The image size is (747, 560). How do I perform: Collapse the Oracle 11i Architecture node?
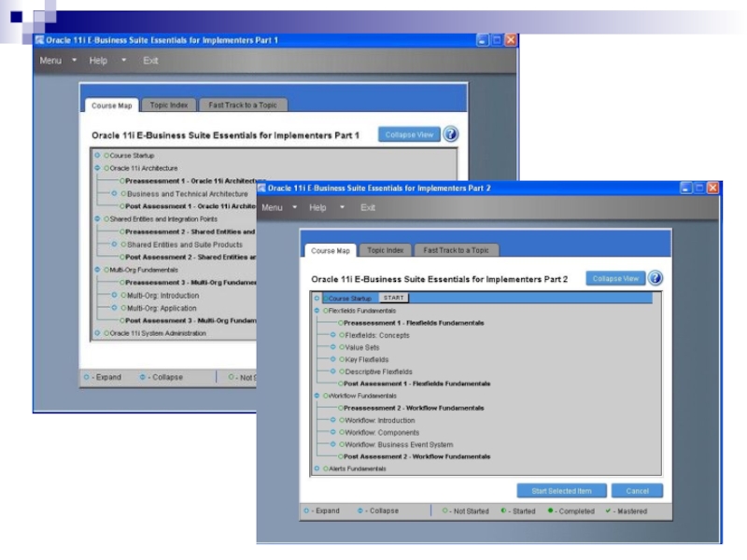pos(97,168)
